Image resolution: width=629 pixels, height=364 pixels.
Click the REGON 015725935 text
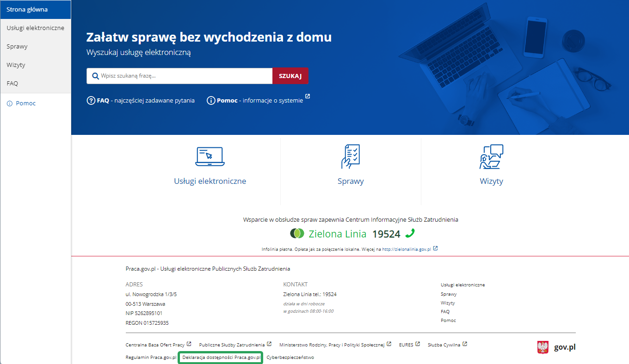(x=147, y=323)
